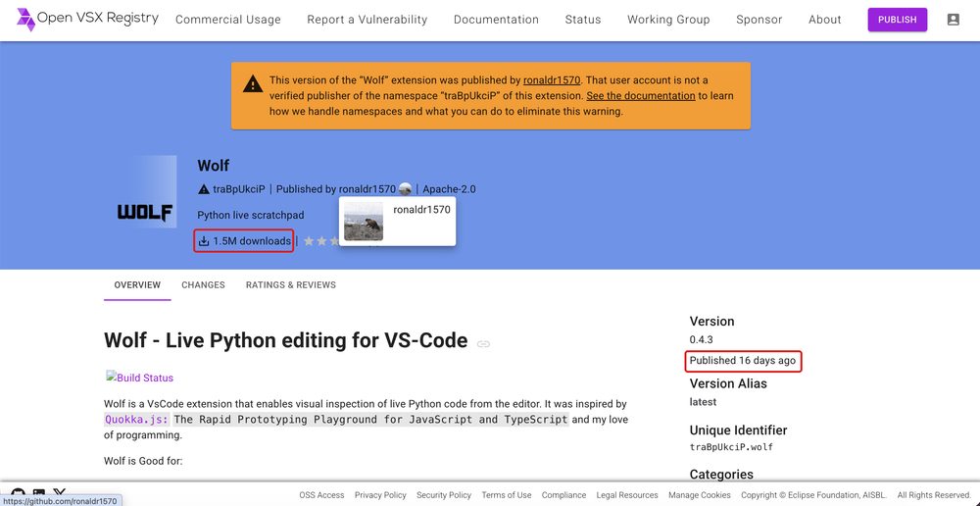Click the Wolf extension title text
Image resolution: width=980 pixels, height=506 pixels.
tap(213, 165)
